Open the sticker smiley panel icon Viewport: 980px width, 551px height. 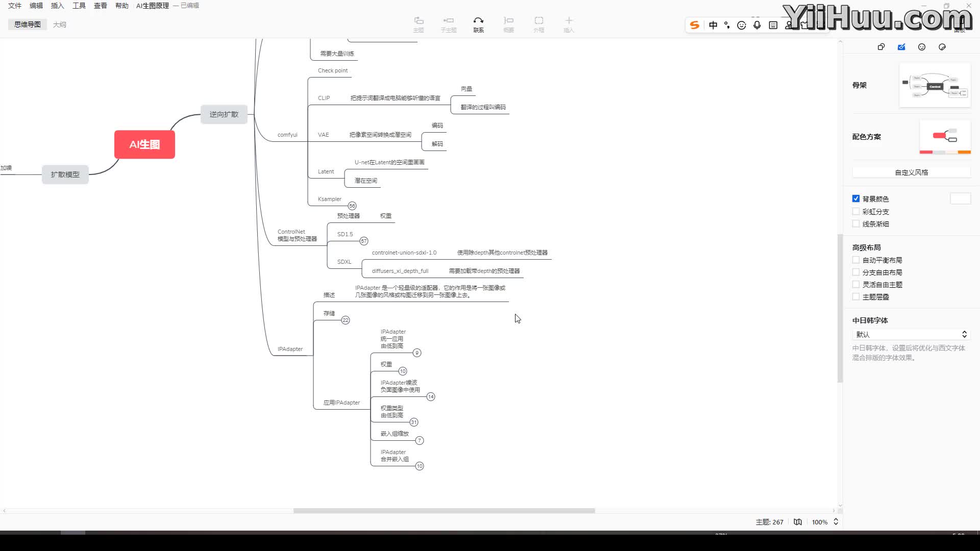922,47
